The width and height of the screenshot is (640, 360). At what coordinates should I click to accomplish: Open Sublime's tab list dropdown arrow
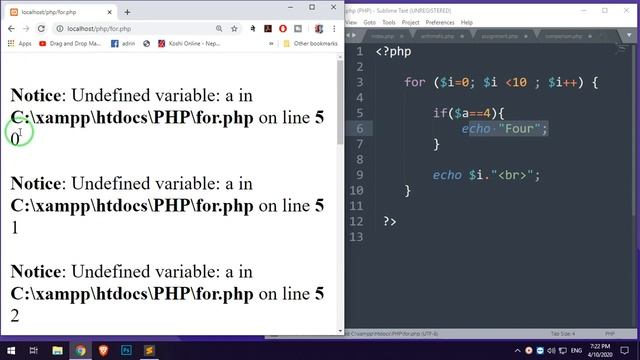tap(629, 36)
